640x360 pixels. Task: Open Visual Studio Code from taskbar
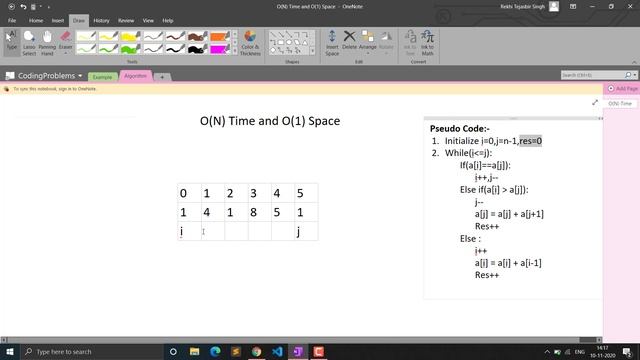point(277,351)
